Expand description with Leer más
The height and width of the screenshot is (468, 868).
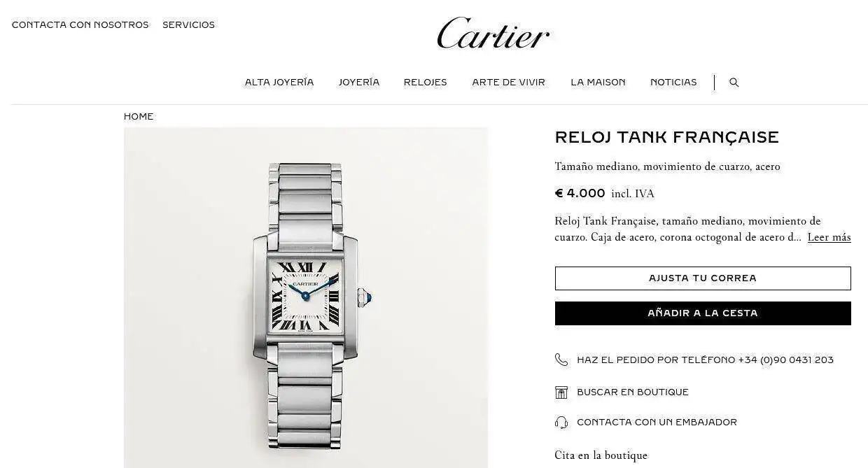coord(829,237)
